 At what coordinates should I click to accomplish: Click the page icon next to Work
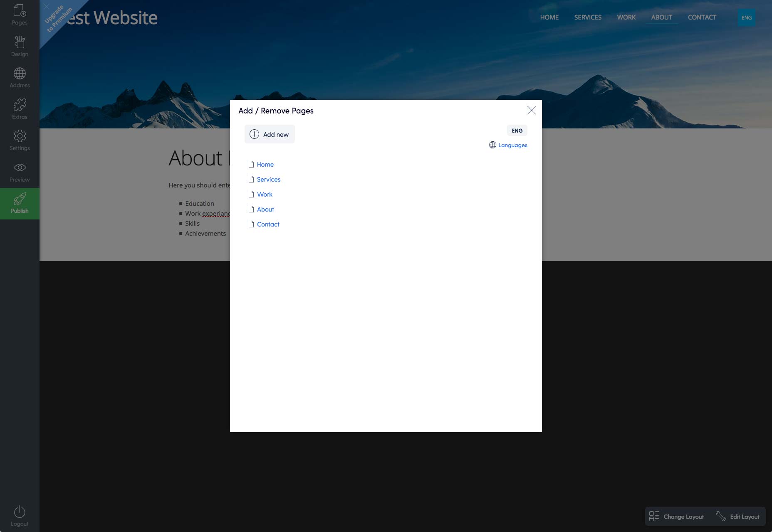(x=251, y=194)
